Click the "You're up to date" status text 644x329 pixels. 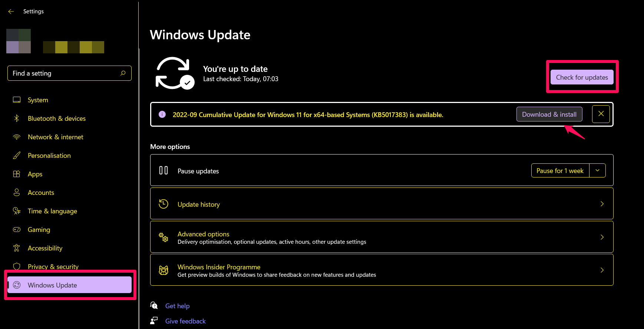(x=235, y=69)
